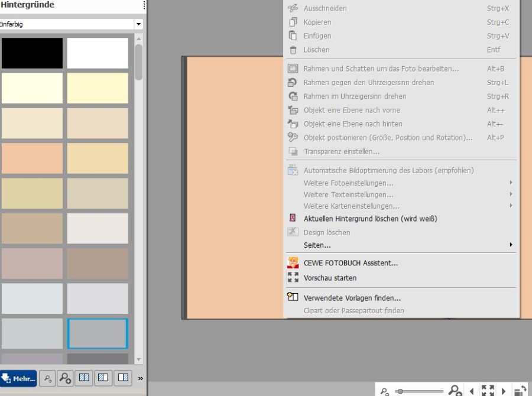Image resolution: width=532 pixels, height=396 pixels.
Task: Apply background to left page only icon
Action: (x=103, y=378)
